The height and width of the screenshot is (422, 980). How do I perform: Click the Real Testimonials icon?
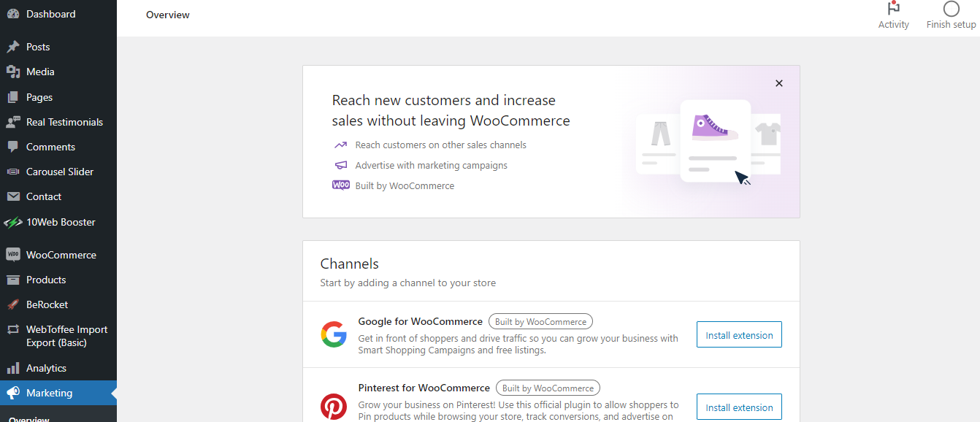(13, 122)
